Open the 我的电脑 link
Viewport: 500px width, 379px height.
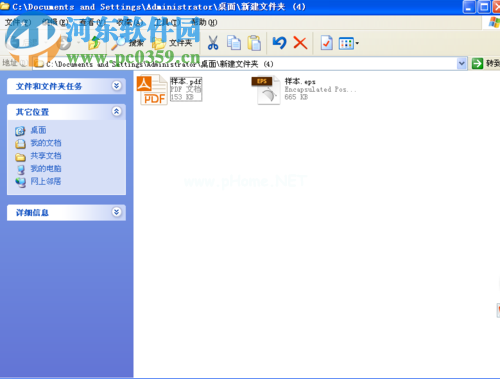[x=46, y=169]
